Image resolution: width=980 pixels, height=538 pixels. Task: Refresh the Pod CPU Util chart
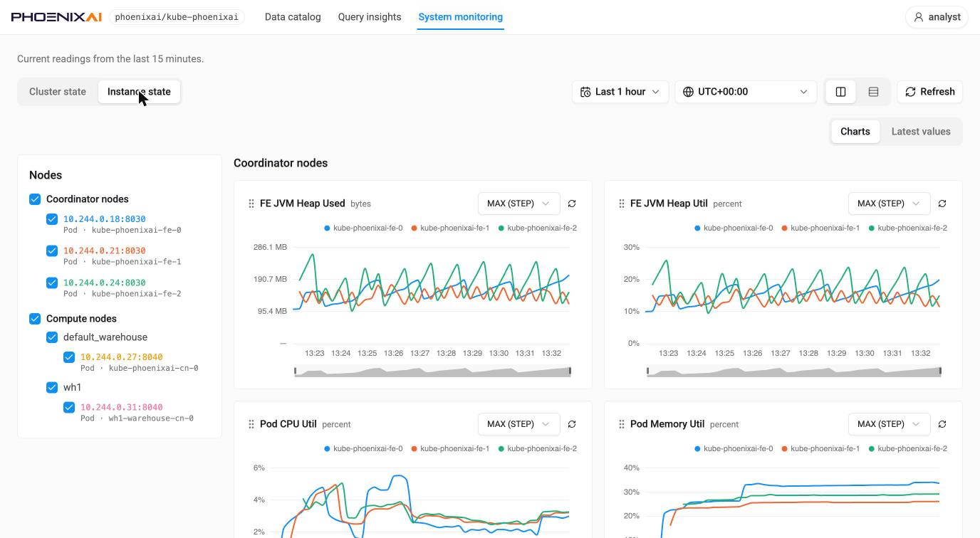pos(572,424)
